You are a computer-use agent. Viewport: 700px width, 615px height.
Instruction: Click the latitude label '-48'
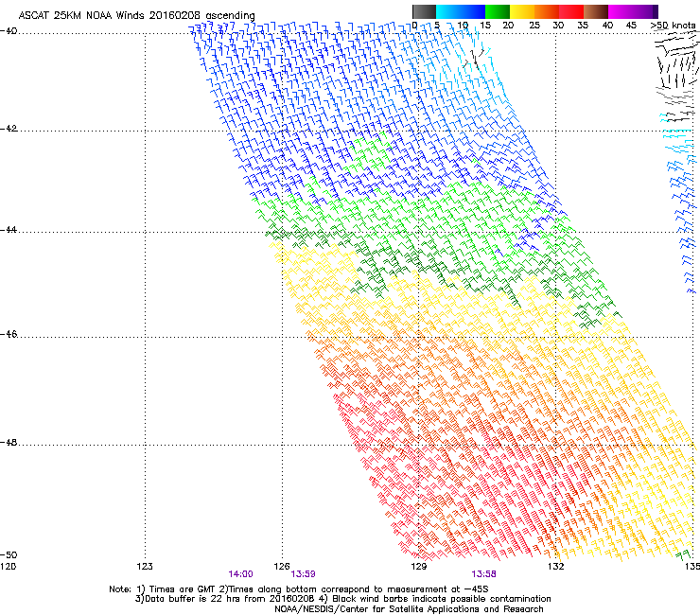[x=9, y=442]
